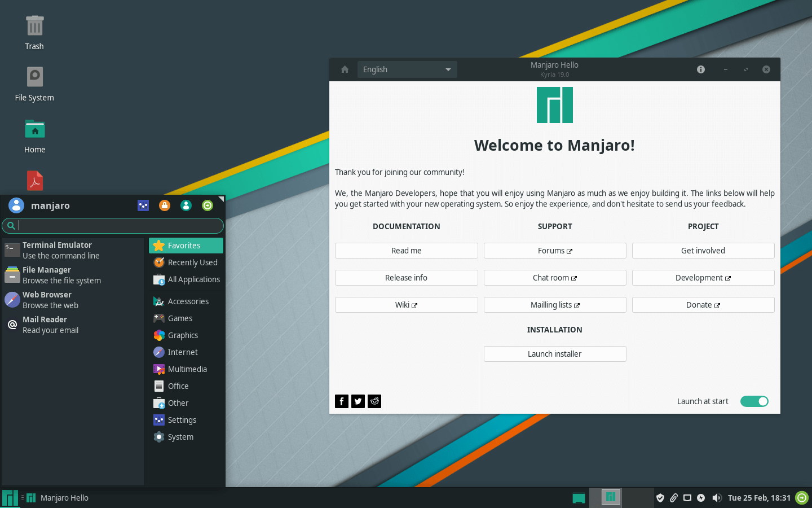The width and height of the screenshot is (812, 508).
Task: Select the first workspace in pager
Action: pyautogui.click(x=606, y=497)
